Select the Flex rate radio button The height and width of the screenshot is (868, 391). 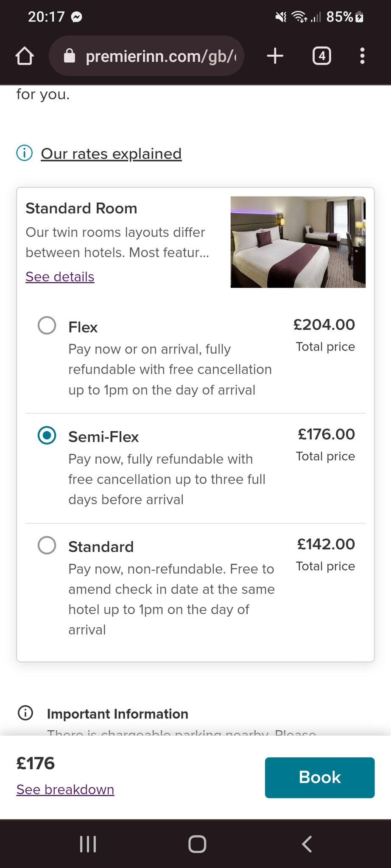[47, 325]
